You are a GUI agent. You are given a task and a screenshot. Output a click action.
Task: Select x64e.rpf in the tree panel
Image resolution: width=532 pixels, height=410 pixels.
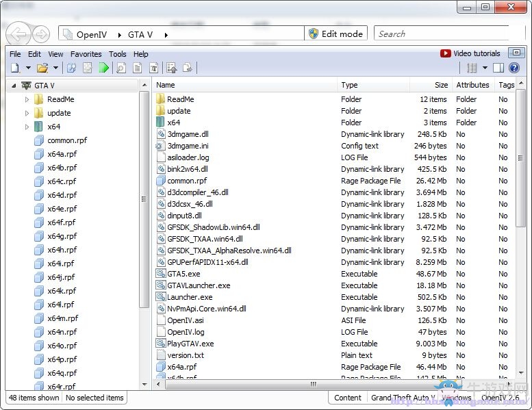point(62,209)
